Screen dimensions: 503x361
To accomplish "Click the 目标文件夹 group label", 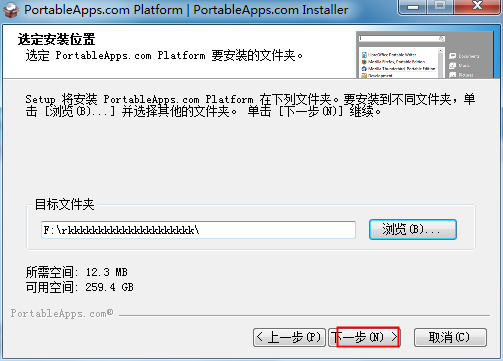I will [x=65, y=204].
